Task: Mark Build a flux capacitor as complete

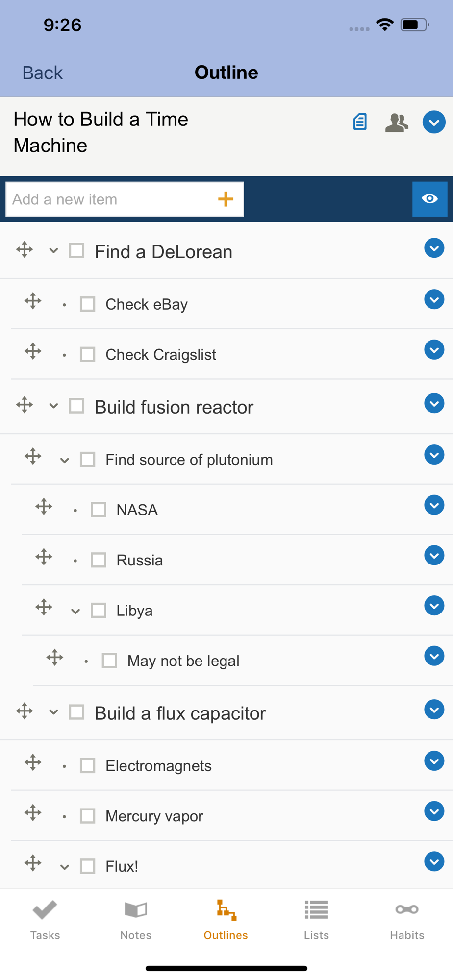Action: click(x=76, y=712)
